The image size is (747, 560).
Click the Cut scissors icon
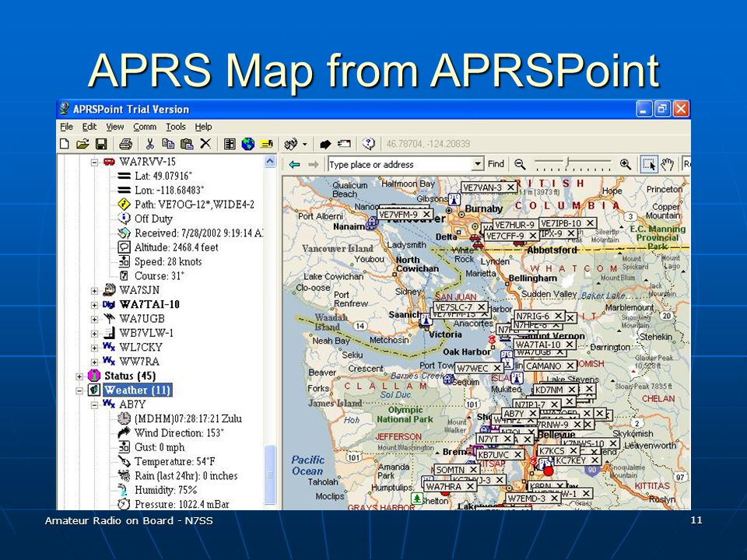pyautogui.click(x=150, y=144)
